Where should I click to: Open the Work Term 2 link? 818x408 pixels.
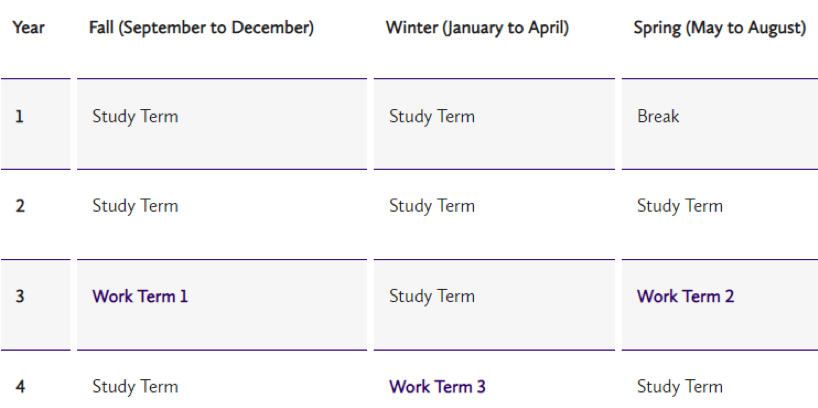tap(686, 296)
